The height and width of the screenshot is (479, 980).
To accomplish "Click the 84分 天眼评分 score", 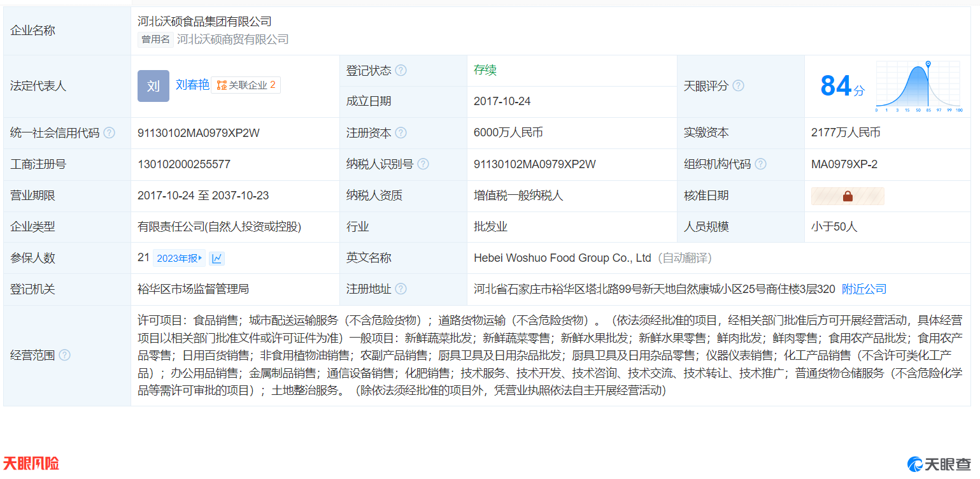I will pyautogui.click(x=842, y=86).
